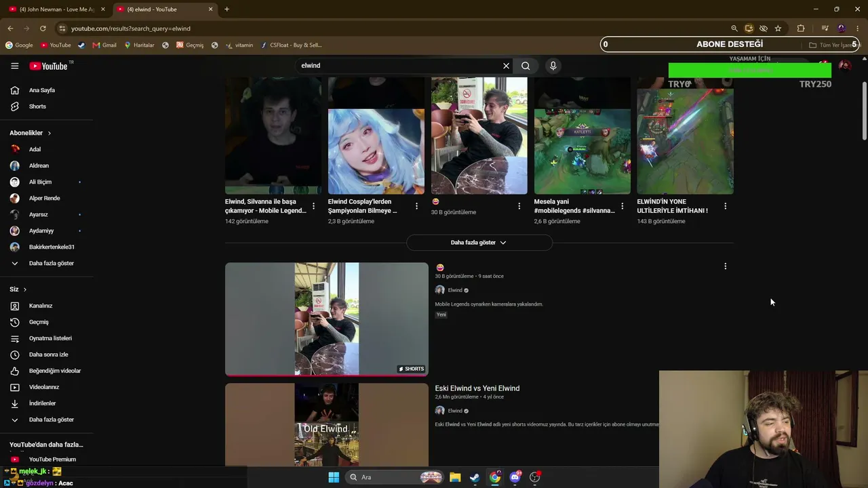Open more options for Elwind Cosplay short
Viewport: 868px width, 488px height.
(x=416, y=206)
